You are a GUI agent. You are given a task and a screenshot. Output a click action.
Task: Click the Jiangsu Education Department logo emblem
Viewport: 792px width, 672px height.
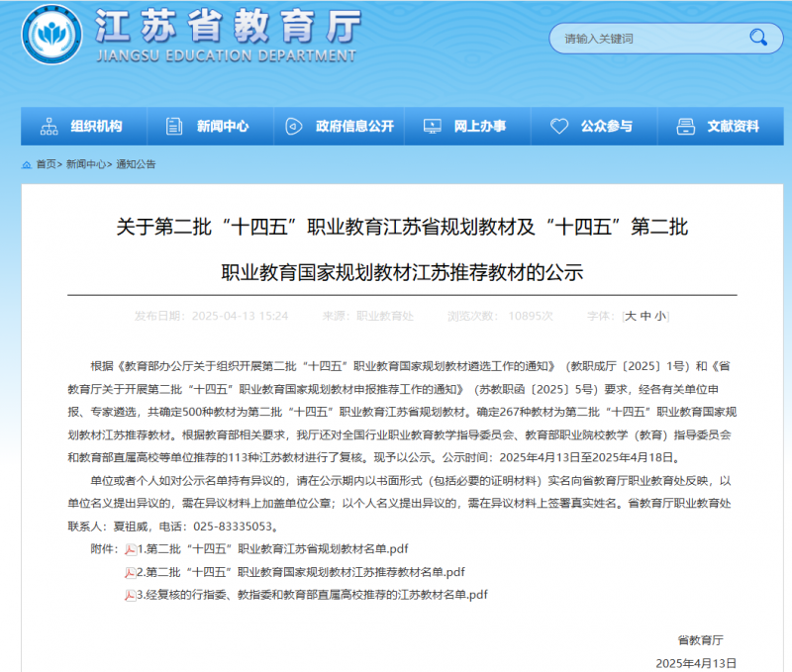click(x=52, y=36)
